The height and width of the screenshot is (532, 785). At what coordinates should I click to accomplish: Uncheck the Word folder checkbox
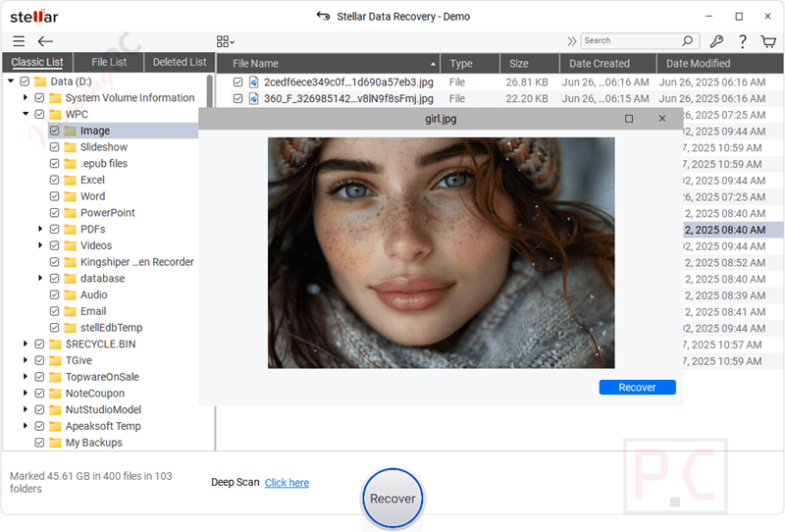(x=55, y=196)
